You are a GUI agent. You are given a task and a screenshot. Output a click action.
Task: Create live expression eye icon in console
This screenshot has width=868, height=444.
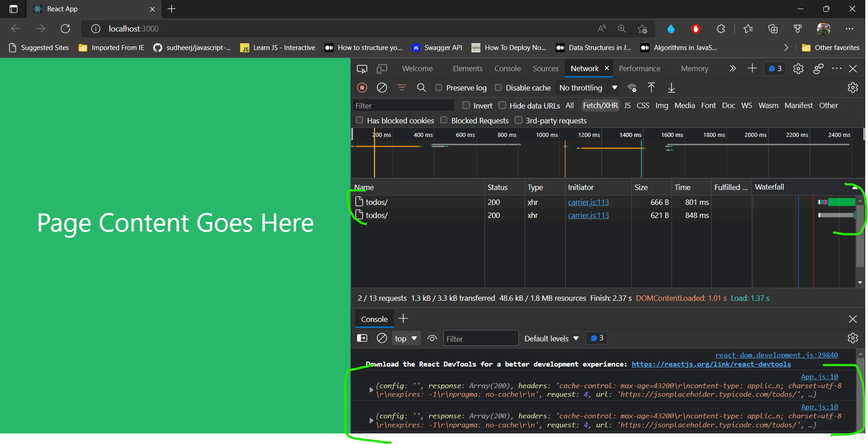coord(432,338)
